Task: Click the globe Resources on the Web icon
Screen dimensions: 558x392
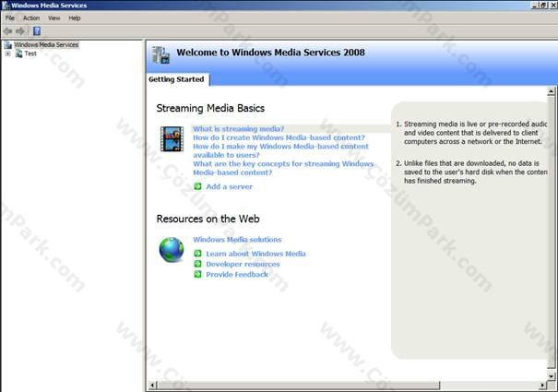Action: point(172,250)
